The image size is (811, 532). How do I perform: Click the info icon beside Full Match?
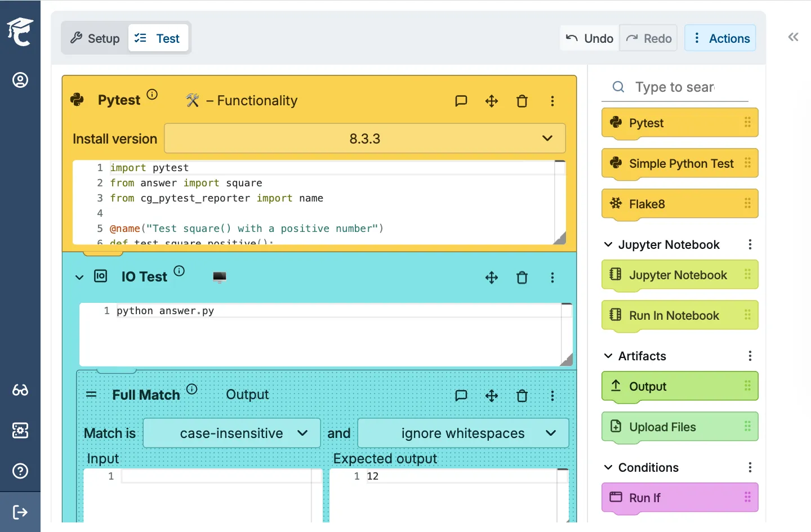191,388
